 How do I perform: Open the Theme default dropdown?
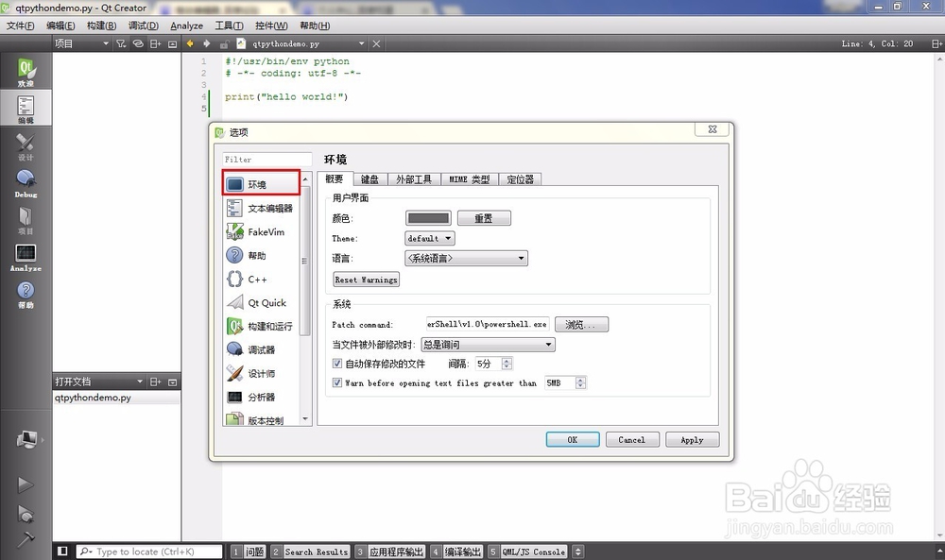(x=430, y=239)
